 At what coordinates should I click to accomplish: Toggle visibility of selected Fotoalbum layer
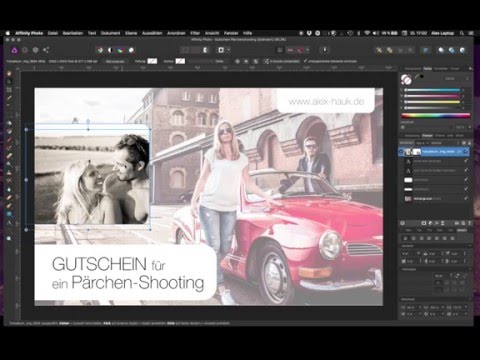(x=466, y=152)
